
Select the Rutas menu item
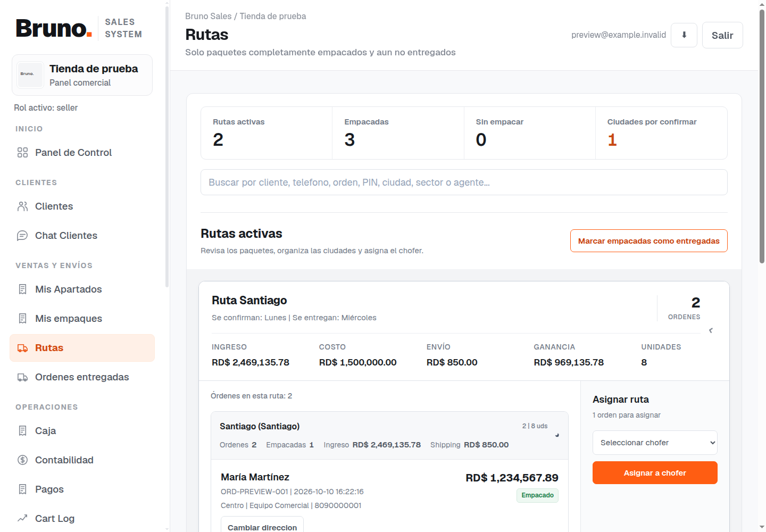tap(82, 348)
